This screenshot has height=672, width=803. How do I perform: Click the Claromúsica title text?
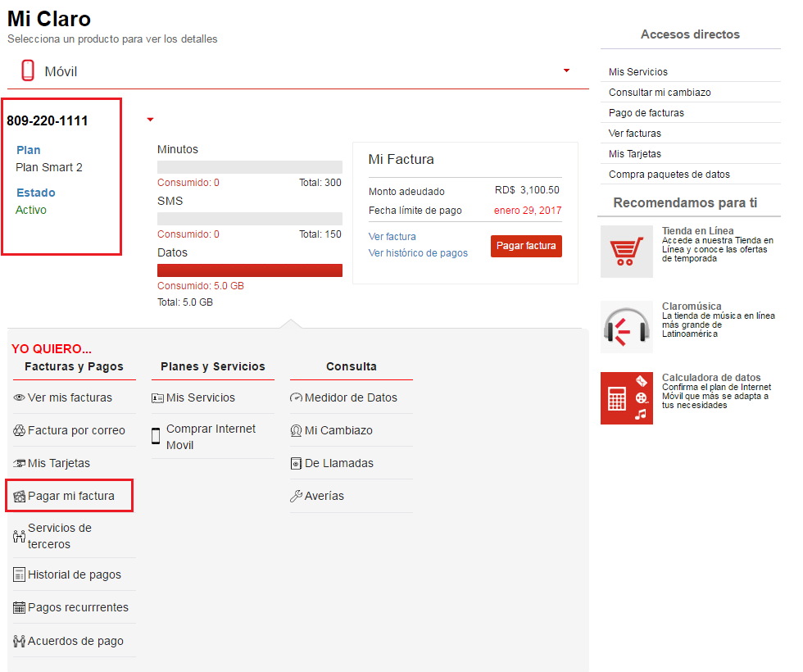pos(692,306)
